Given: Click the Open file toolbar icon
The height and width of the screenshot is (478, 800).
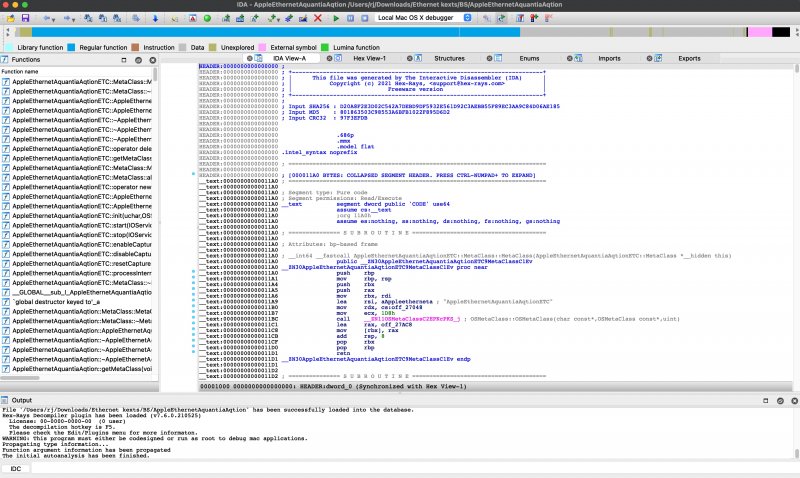Looking at the screenshot, I should point(12,18).
